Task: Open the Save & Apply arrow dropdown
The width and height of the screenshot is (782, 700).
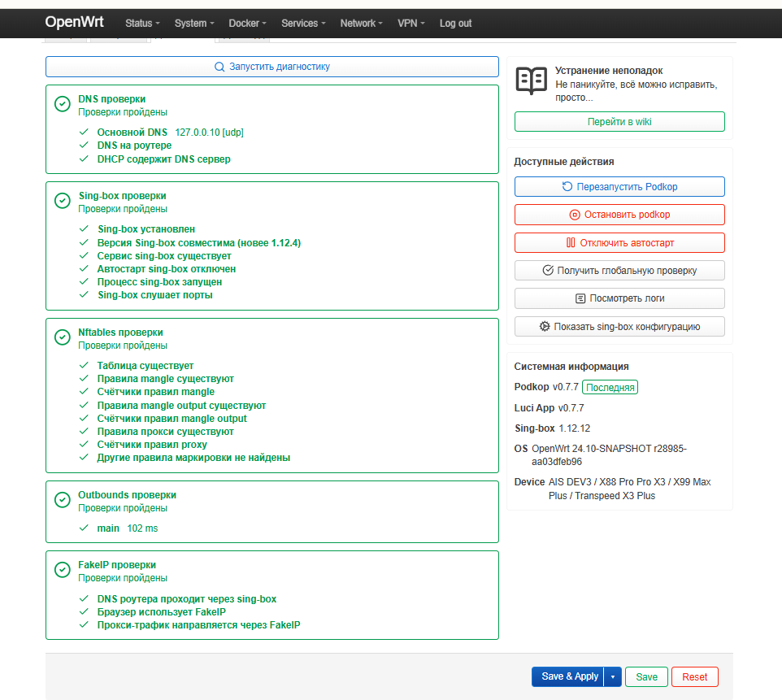Action: click(613, 677)
